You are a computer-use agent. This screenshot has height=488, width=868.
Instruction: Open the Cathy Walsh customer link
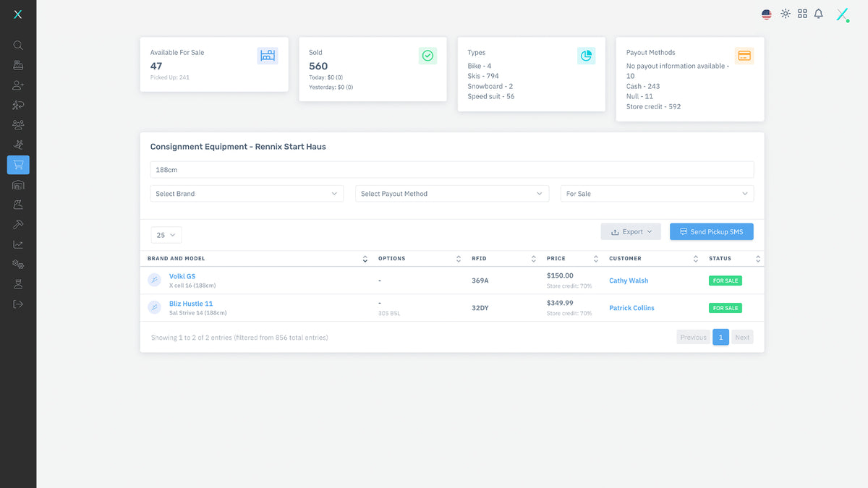coord(629,281)
